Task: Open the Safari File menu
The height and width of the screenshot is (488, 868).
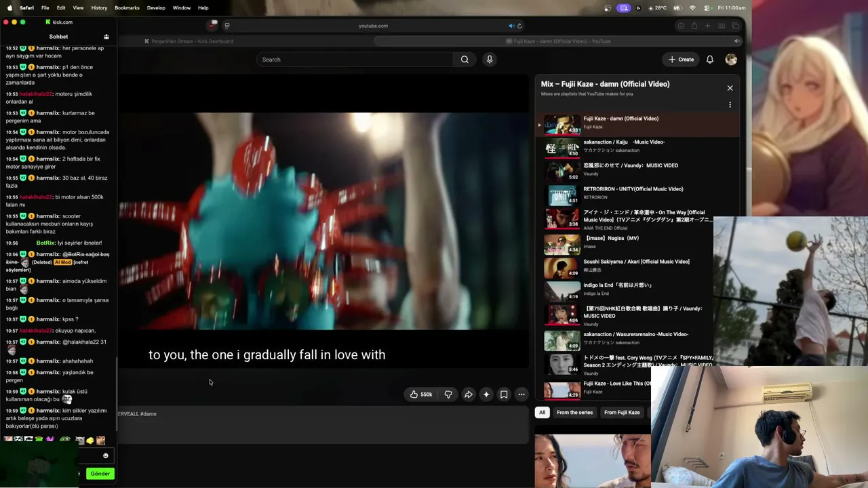Action: 45,7
